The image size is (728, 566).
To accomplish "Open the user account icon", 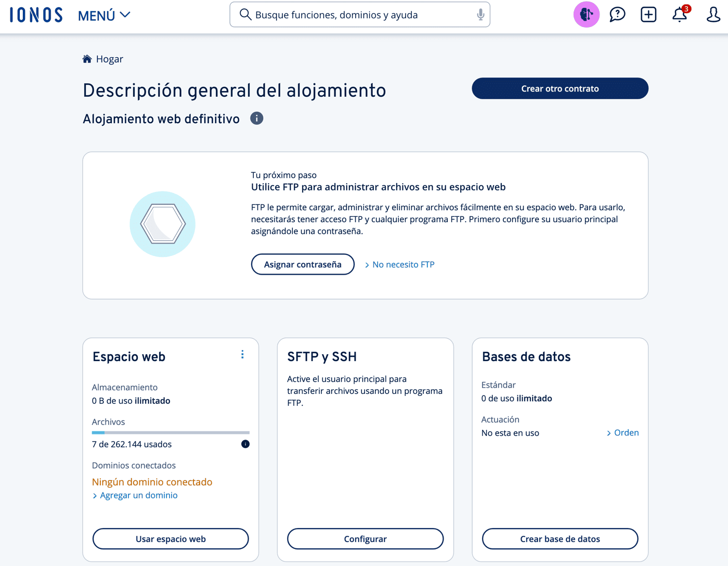I will pos(713,15).
